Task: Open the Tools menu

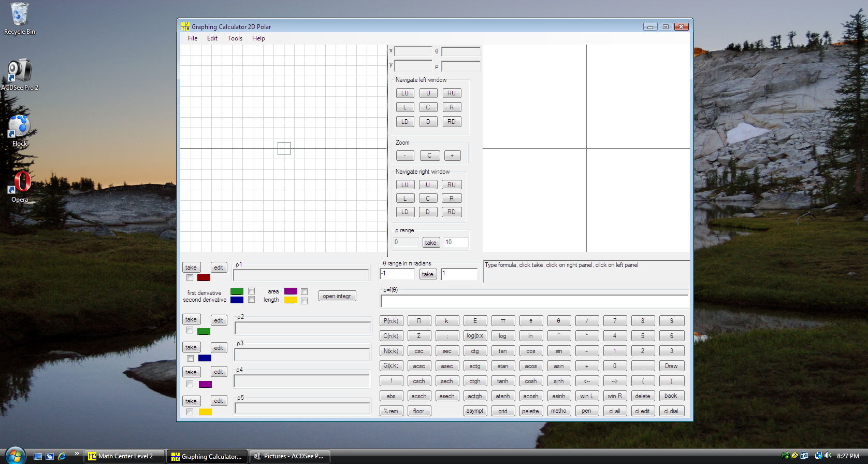Action: (235, 38)
